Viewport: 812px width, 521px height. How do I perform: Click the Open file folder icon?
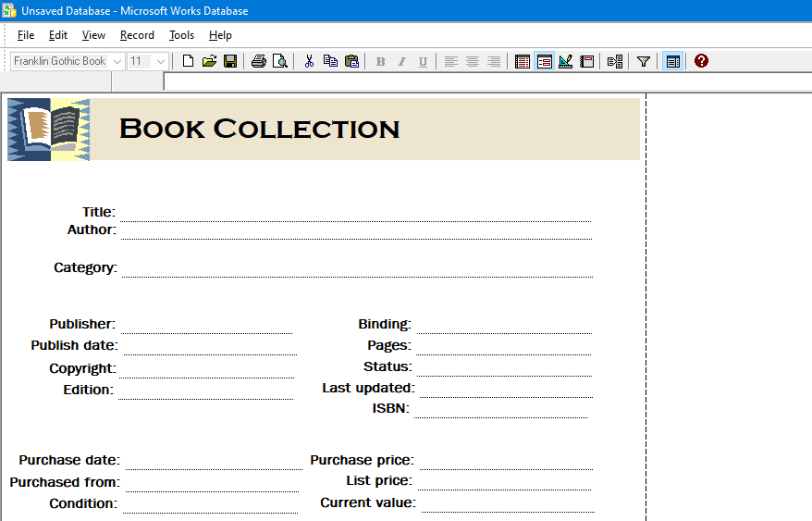tap(209, 61)
